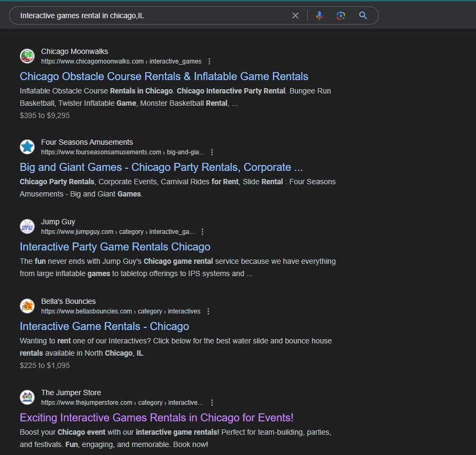Click the $225 to $1,095 price range

click(45, 365)
